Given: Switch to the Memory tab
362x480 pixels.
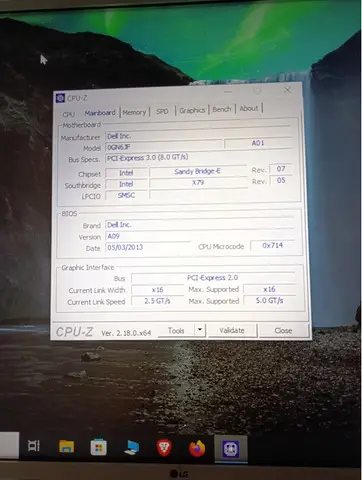Looking at the screenshot, I should [134, 112].
